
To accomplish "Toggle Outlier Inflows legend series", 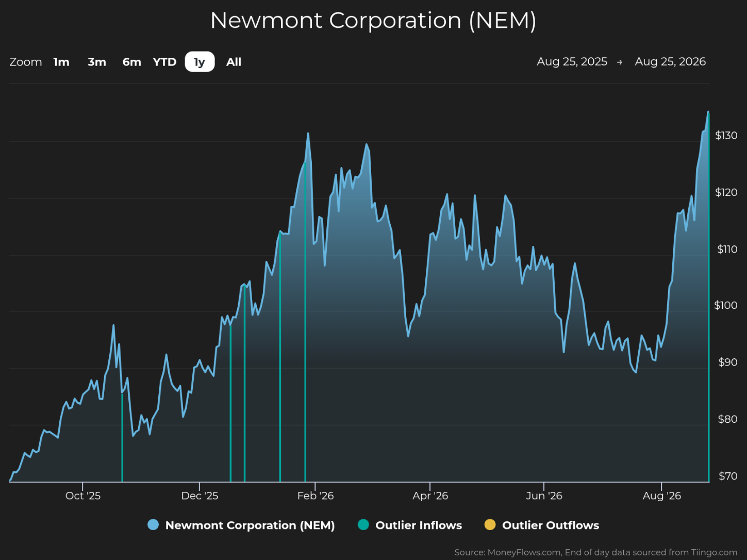I will (x=410, y=525).
